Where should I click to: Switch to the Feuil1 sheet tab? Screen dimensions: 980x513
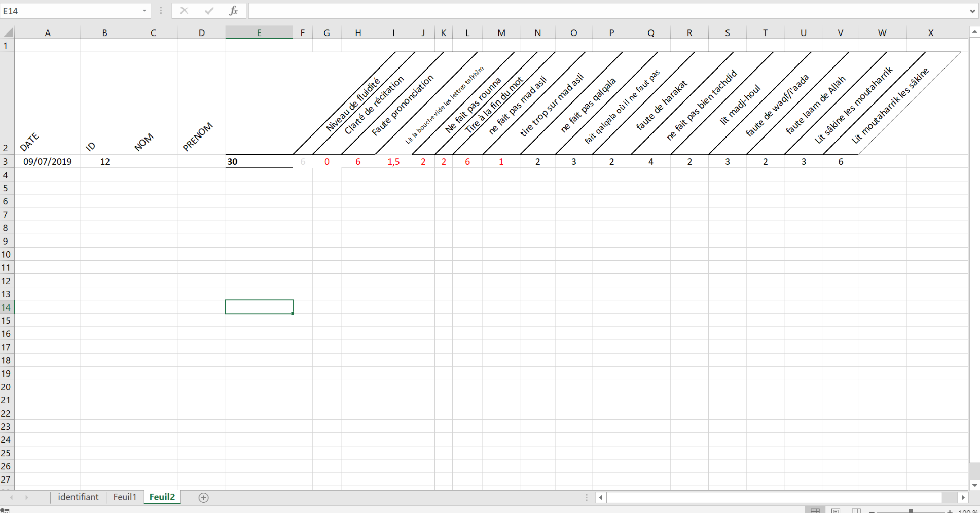point(125,497)
